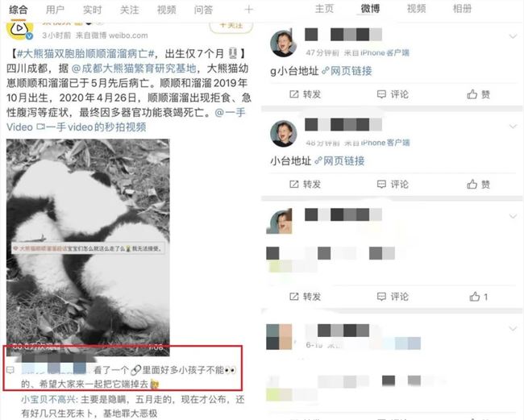Repost the first post via 转发 icon
524x420 pixels.
(305, 94)
